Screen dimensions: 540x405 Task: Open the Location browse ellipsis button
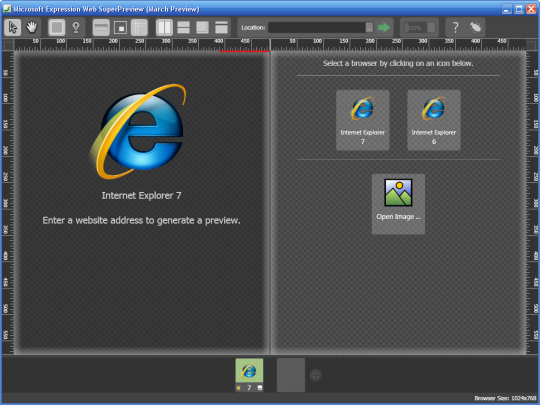pos(369,28)
